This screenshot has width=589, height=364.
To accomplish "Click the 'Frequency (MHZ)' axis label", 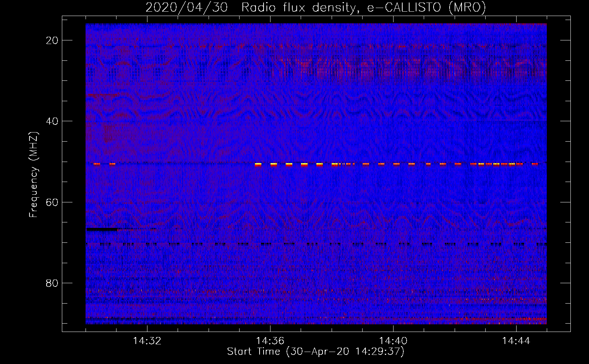I will (x=33, y=175).
